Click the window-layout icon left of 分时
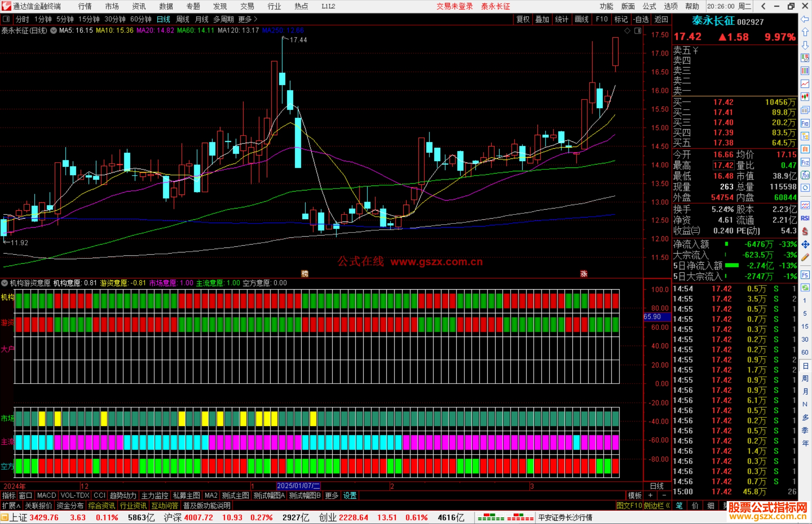 (x=6, y=19)
